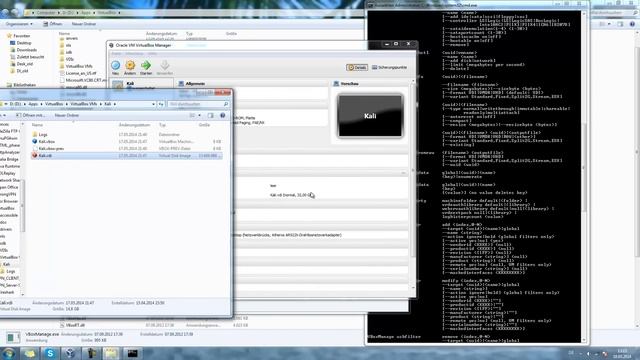The height and width of the screenshot is (360, 640).
Task: Open view options dropdown in Kali window
Action: tap(200, 116)
